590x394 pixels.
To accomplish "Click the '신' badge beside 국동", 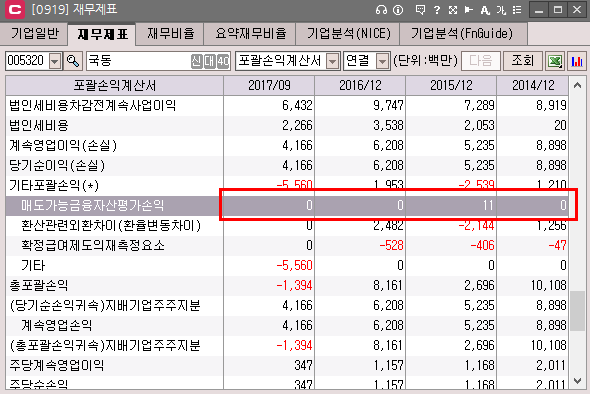I will tap(196, 61).
